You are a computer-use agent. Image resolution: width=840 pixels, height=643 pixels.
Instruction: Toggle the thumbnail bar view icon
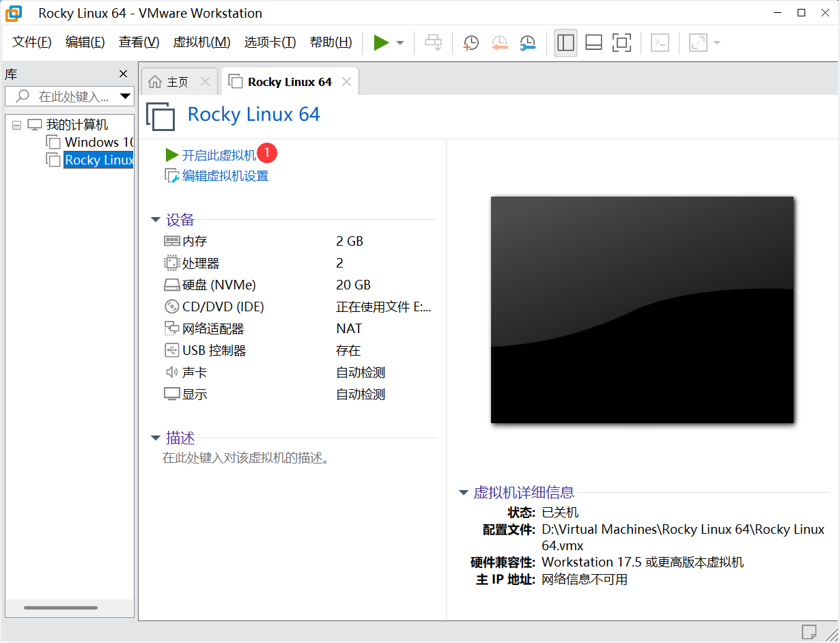click(593, 43)
